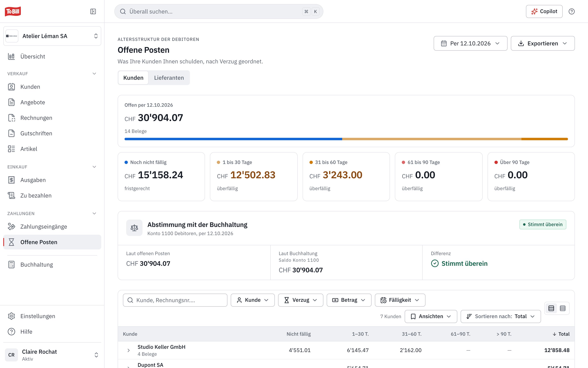
Task: Click the balance scale reconciliation icon
Action: pyautogui.click(x=134, y=228)
